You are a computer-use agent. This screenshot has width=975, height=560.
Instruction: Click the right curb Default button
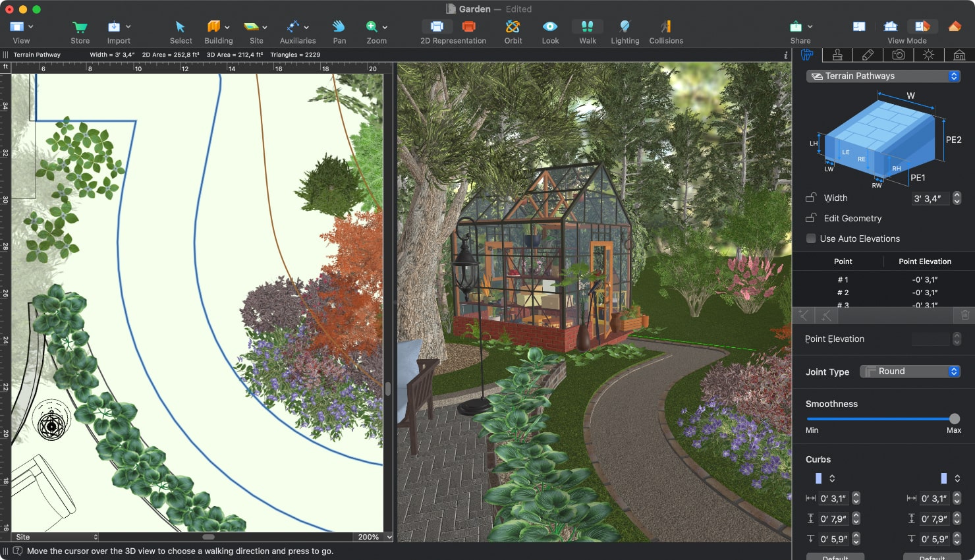click(932, 557)
